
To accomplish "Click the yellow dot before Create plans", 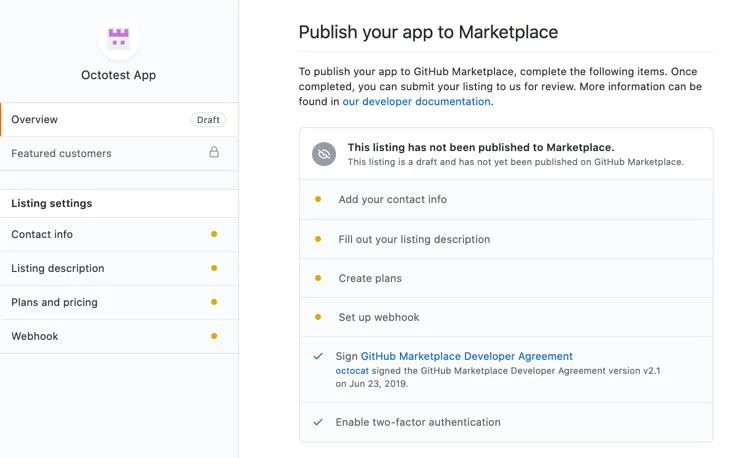I will click(318, 278).
